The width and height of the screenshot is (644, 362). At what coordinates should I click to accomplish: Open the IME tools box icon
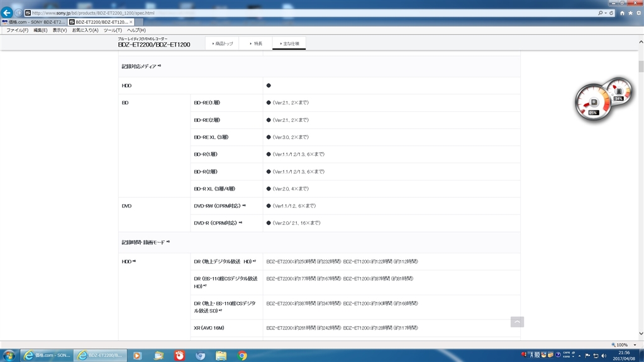coord(550,355)
